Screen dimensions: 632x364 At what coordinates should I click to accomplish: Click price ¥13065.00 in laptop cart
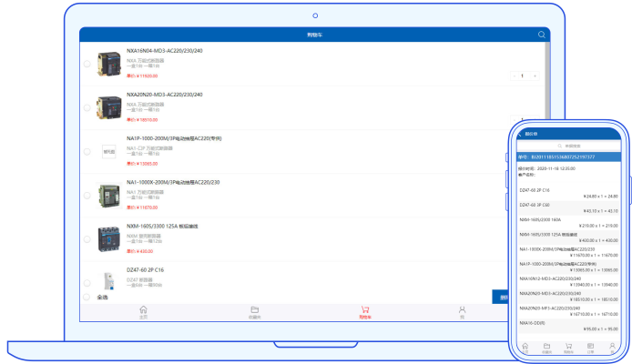click(142, 164)
